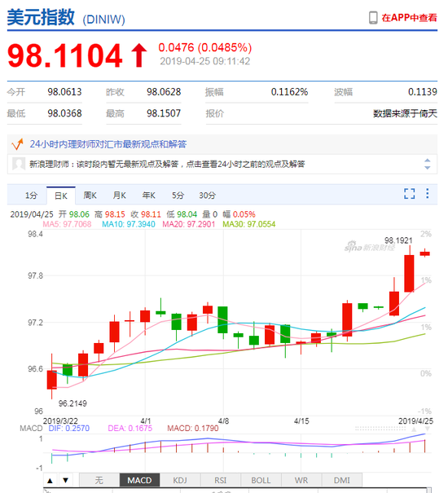
Task: Click the 波幅 value 0.1139
Action: (423, 92)
